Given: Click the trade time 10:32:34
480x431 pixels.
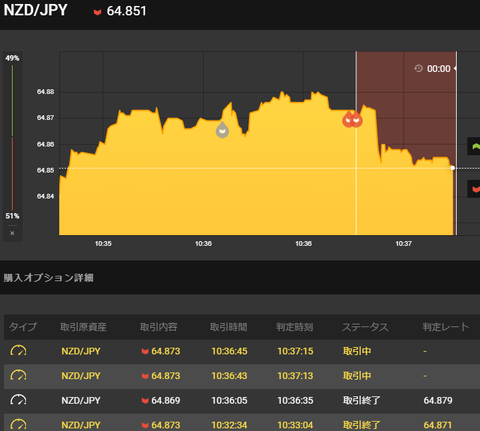Looking at the screenshot, I should point(230,425).
